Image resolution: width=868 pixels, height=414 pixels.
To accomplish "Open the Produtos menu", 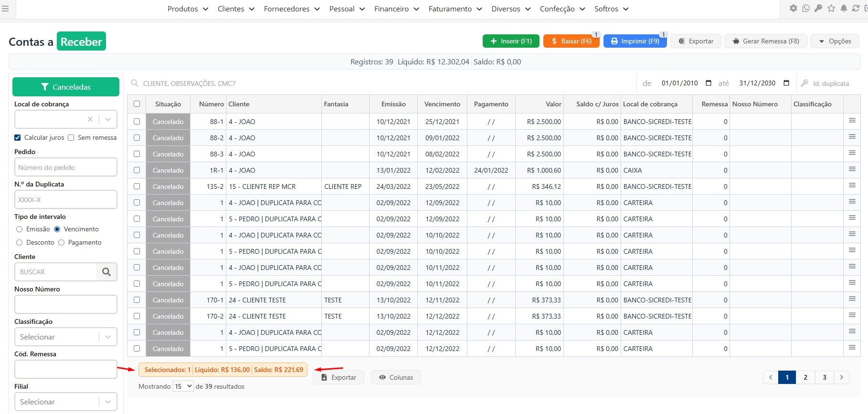I will pyautogui.click(x=188, y=9).
